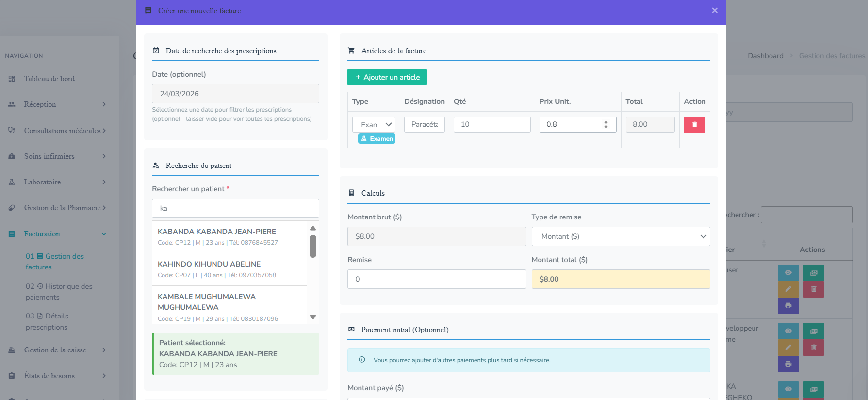
Task: Open the article Type select box
Action: coord(374,125)
